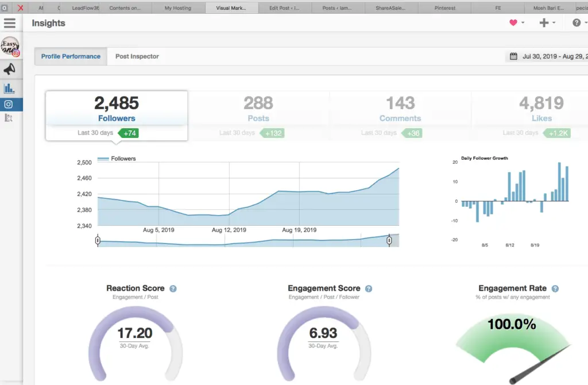588x385 pixels.
Task: Switch to Post Inspector tab
Action: [137, 56]
